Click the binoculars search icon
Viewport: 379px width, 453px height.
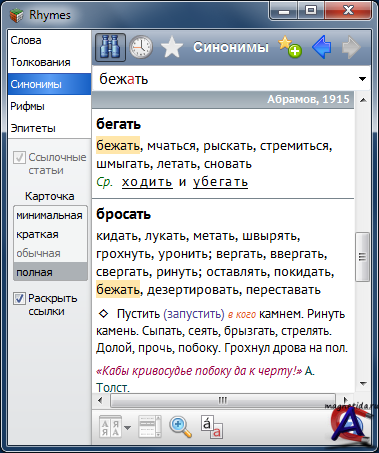pyautogui.click(x=110, y=47)
